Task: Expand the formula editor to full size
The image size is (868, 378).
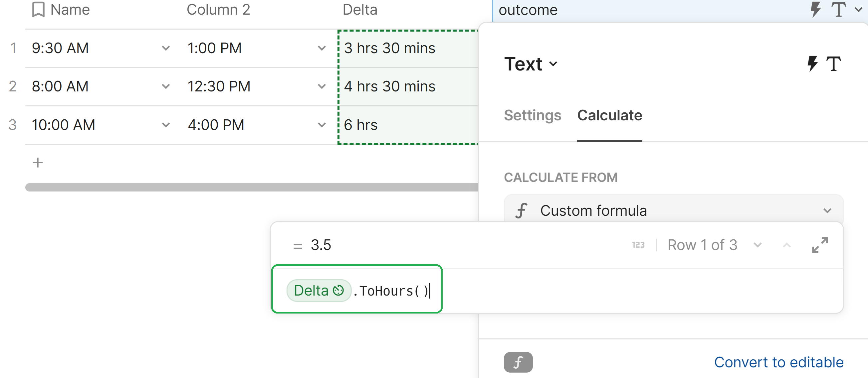Action: pos(819,245)
